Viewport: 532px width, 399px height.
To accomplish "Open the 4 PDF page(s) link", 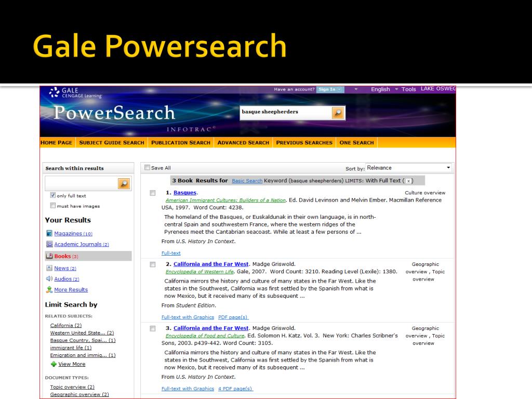I will (x=235, y=389).
